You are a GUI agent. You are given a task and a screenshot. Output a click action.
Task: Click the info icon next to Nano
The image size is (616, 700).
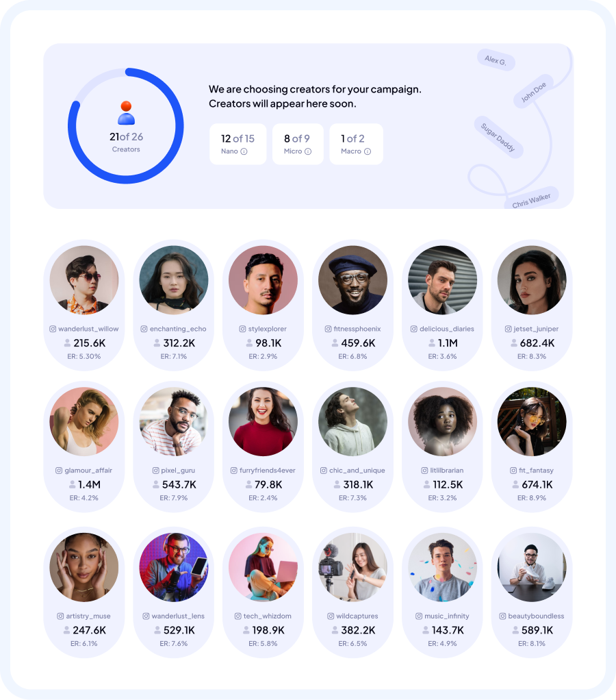pos(244,151)
